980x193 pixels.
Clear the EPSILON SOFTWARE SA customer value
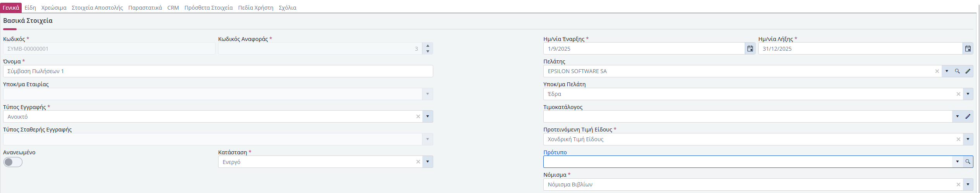pos(937,71)
